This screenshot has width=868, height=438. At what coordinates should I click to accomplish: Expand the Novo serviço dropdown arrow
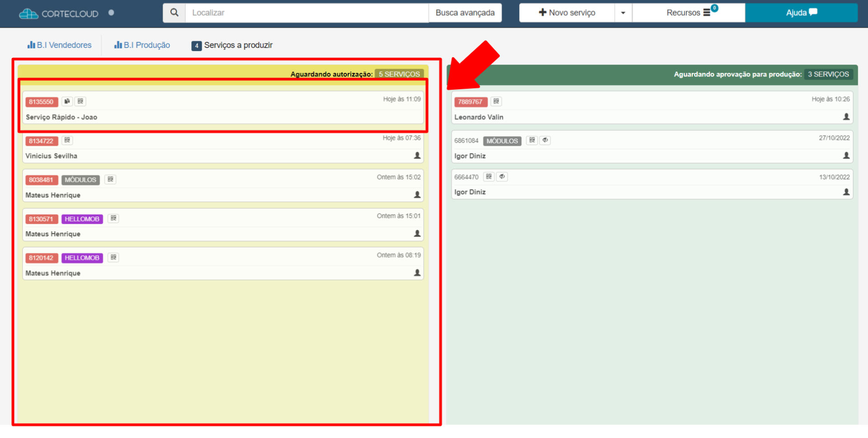click(x=623, y=13)
